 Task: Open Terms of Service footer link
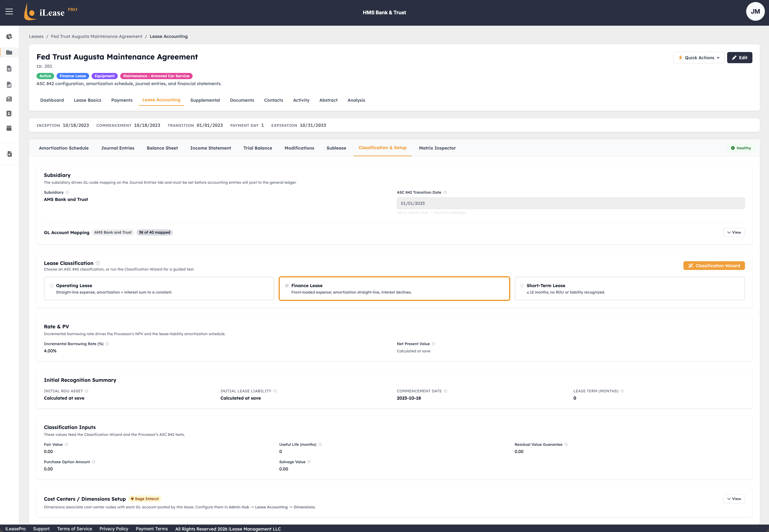74,529
